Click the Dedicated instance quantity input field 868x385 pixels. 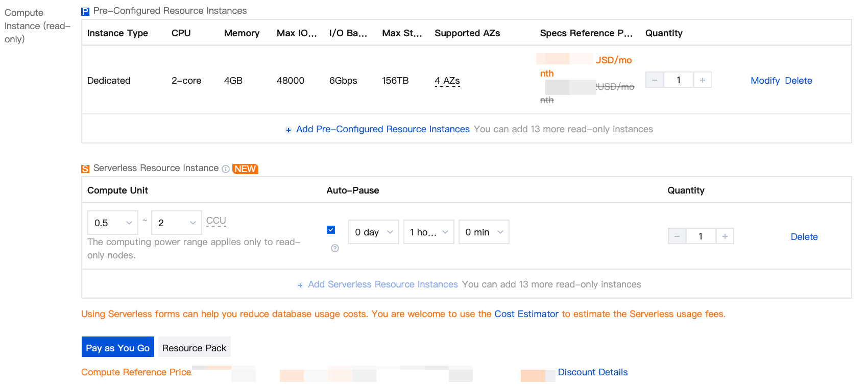(x=679, y=80)
